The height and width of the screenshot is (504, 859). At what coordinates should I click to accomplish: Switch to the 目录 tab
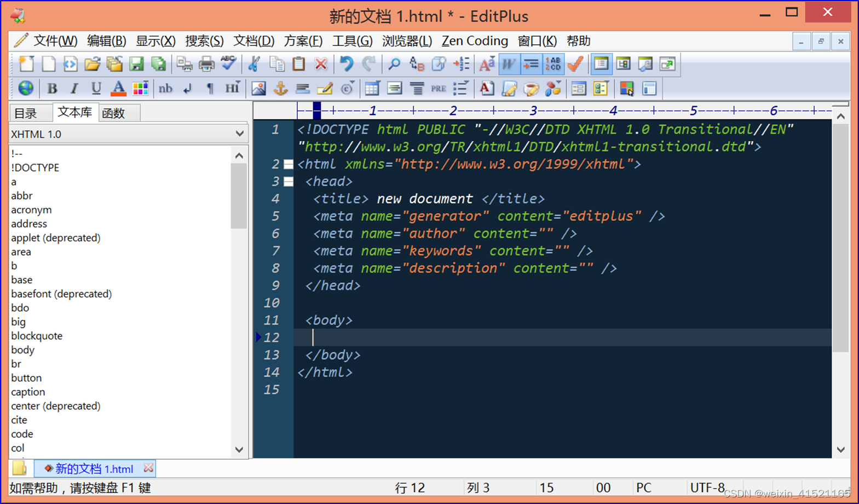click(x=25, y=113)
